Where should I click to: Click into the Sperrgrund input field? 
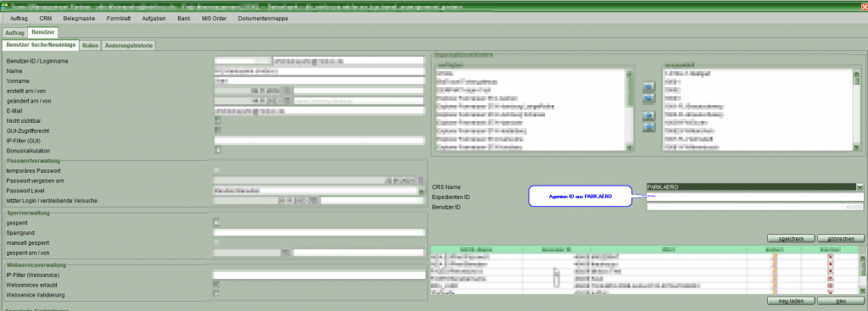319,232
